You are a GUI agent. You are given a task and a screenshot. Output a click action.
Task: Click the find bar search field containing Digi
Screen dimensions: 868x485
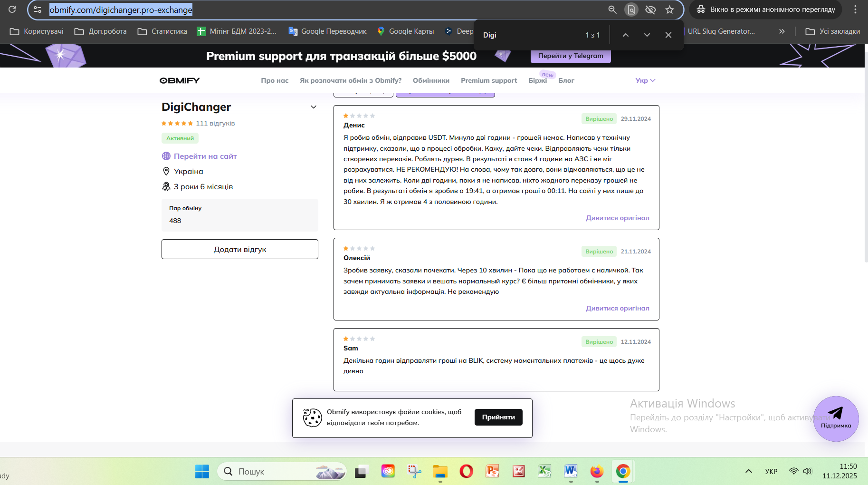pyautogui.click(x=530, y=35)
